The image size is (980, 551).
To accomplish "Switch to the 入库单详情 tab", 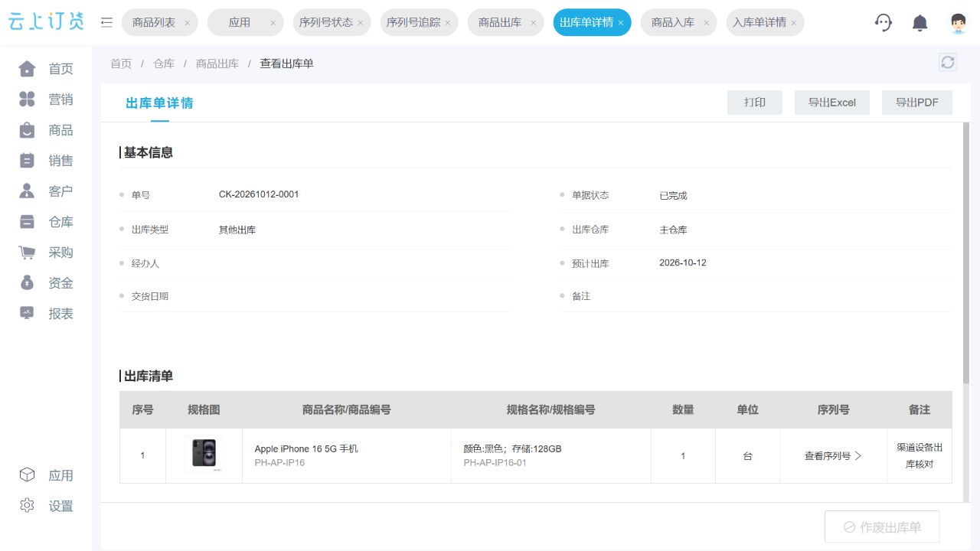I will 759,22.
